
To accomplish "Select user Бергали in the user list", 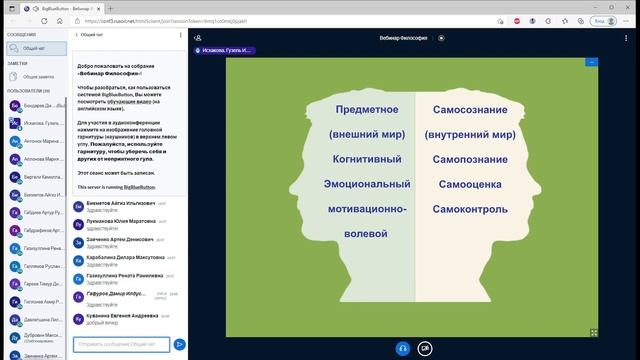I will (x=37, y=177).
